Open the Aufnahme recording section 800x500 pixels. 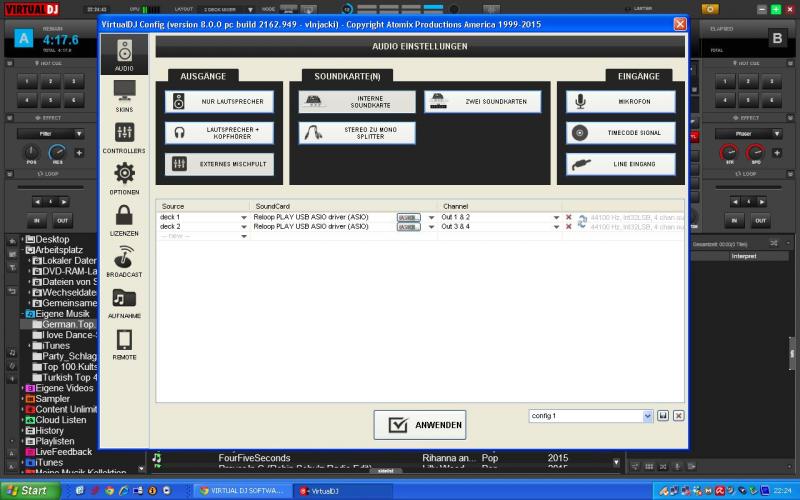124,303
